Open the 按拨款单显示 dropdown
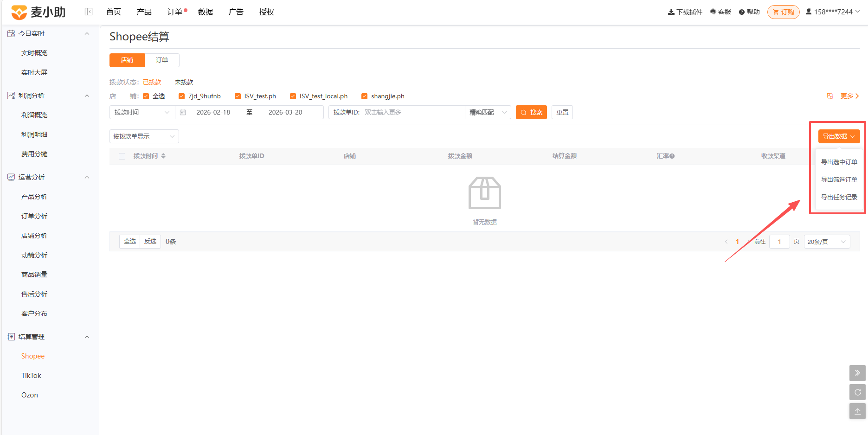The height and width of the screenshot is (435, 868). pyautogui.click(x=144, y=136)
